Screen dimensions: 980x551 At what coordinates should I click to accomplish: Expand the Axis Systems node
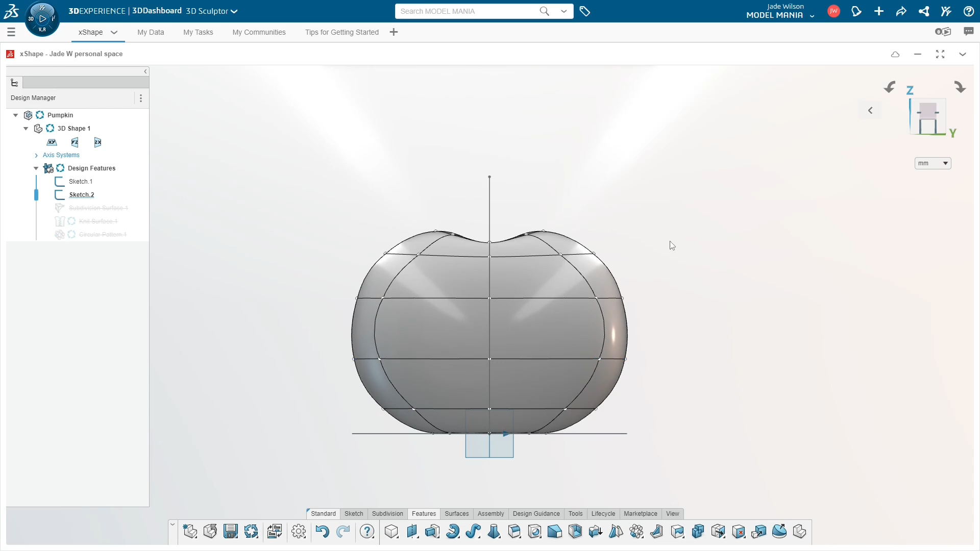pos(36,155)
